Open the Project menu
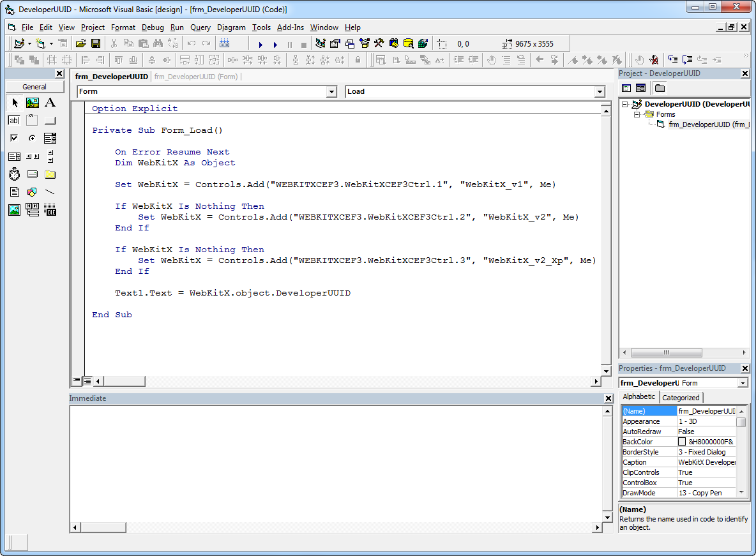Screen dimensions: 756x556 (x=93, y=27)
